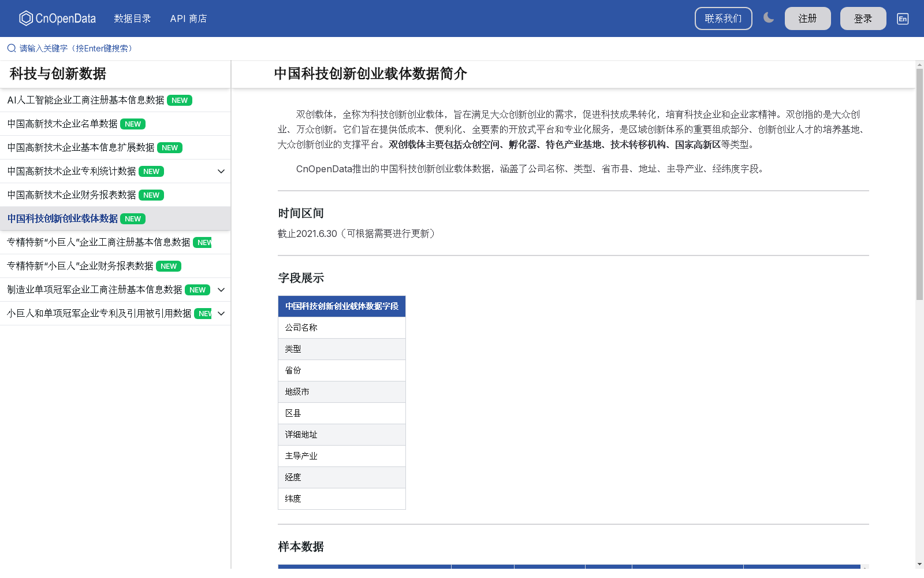Open 制造业单项冠军企业工商注册基本信息数据
Image resolution: width=924 pixels, height=578 pixels.
95,290
